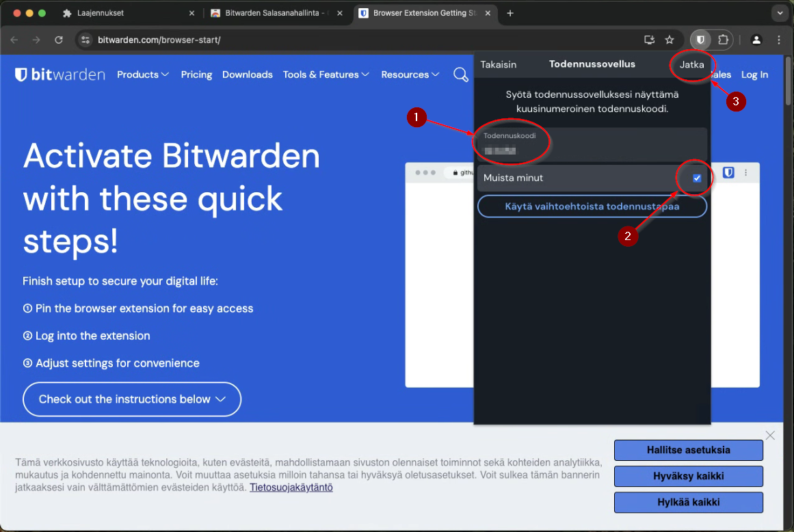Select the Browser Extension Getting Started tab

click(424, 13)
